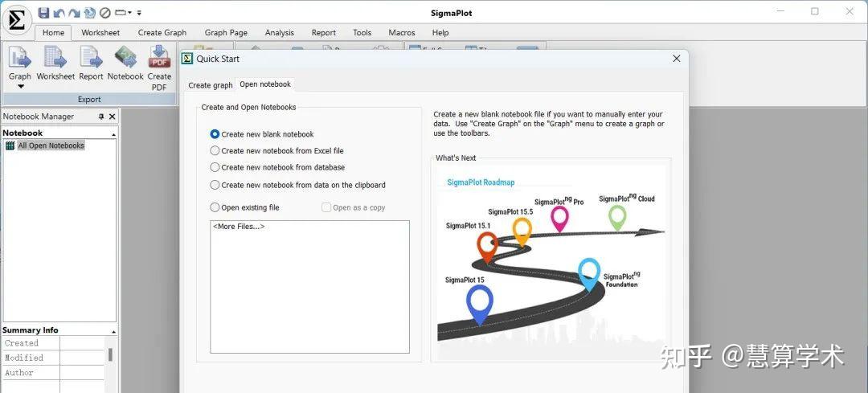Select notebook from data on the clipboard

click(298, 185)
